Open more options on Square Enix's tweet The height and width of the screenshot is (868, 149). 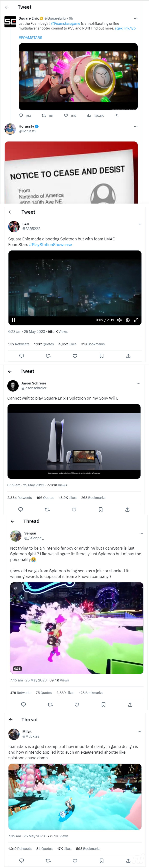pos(136,18)
